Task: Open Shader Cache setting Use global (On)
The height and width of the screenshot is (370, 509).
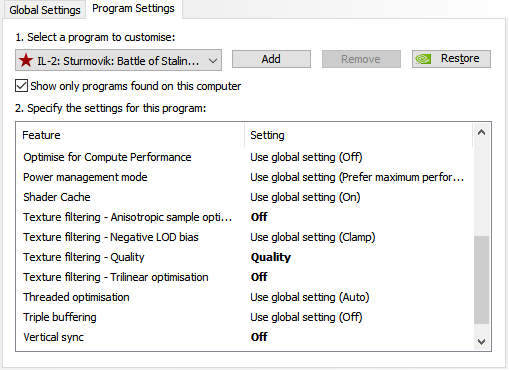Action: [x=305, y=197]
